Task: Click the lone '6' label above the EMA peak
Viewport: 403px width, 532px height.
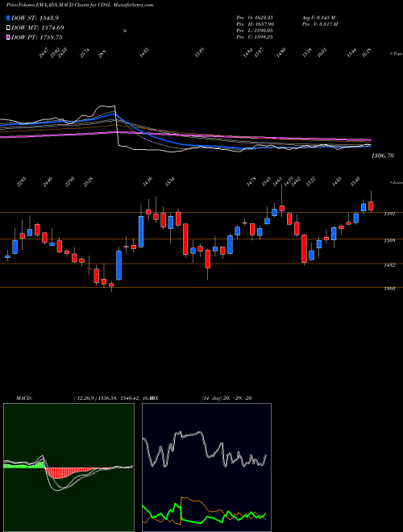Action: 125,31
